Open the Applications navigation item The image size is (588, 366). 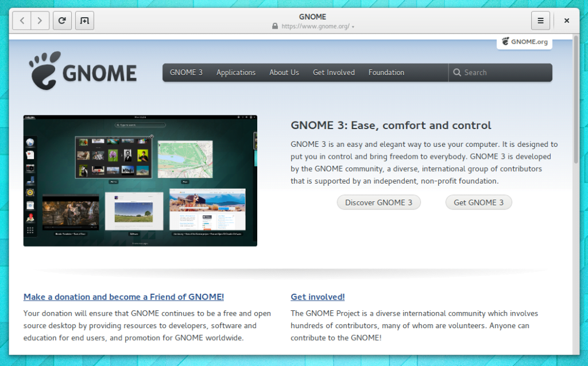pos(236,73)
